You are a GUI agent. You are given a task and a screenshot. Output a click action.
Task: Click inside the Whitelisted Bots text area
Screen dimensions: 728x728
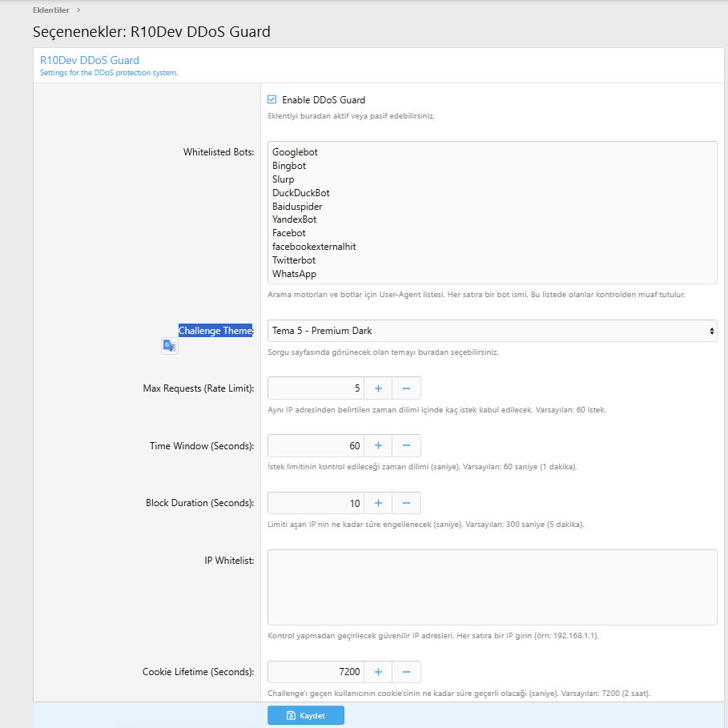[493, 213]
